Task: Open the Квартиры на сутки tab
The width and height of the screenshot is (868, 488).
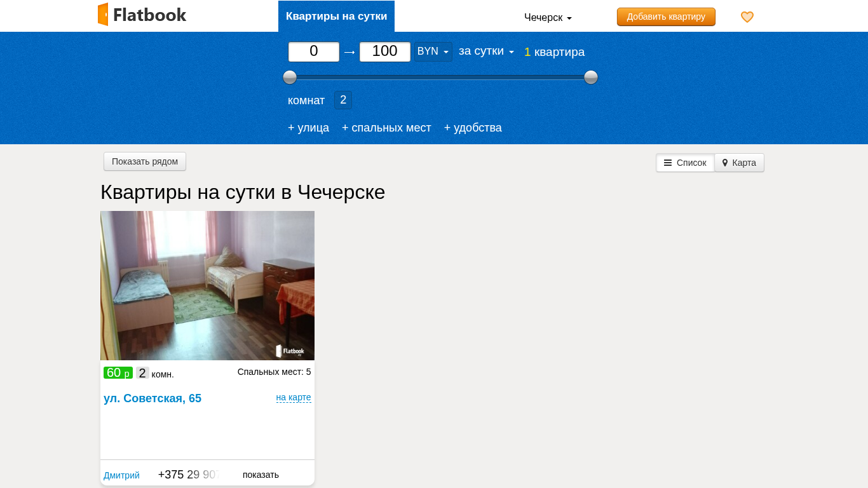Action: [x=336, y=17]
